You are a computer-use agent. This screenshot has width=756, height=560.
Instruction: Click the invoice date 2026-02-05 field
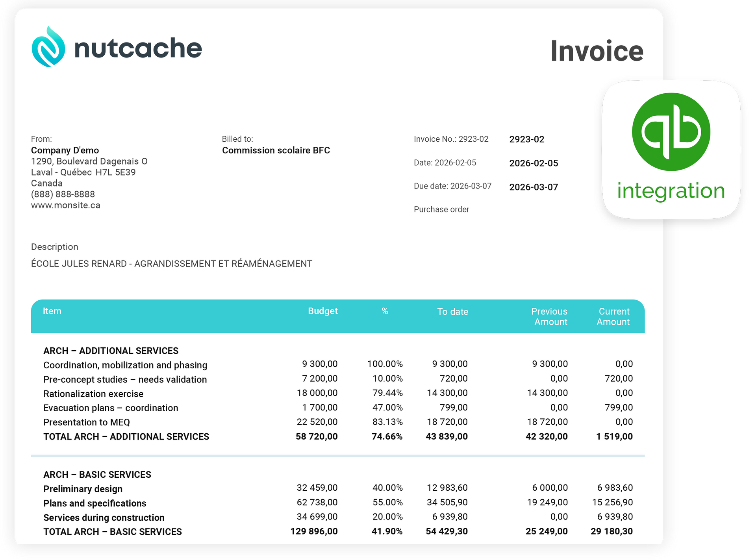click(x=534, y=163)
